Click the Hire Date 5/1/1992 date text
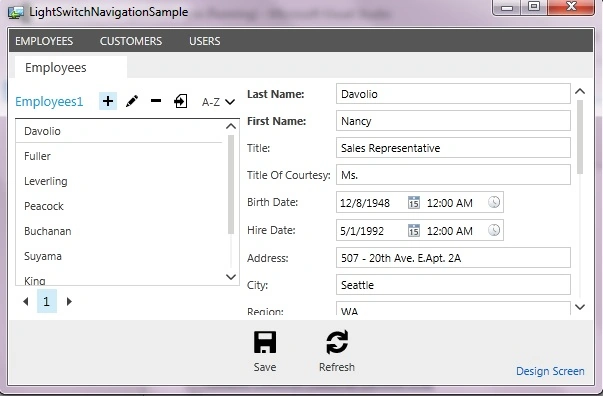The image size is (603, 396). coord(362,231)
